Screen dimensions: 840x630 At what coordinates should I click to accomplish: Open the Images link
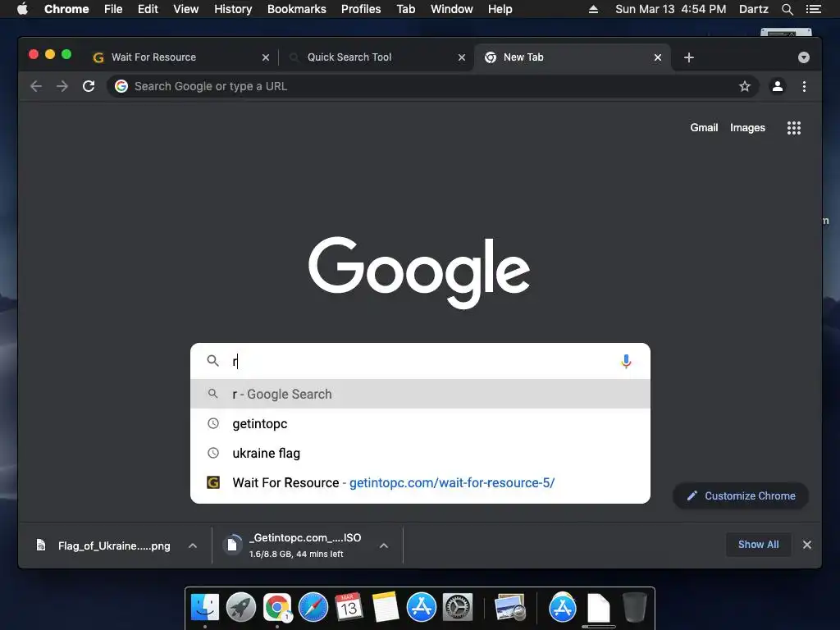coord(747,127)
